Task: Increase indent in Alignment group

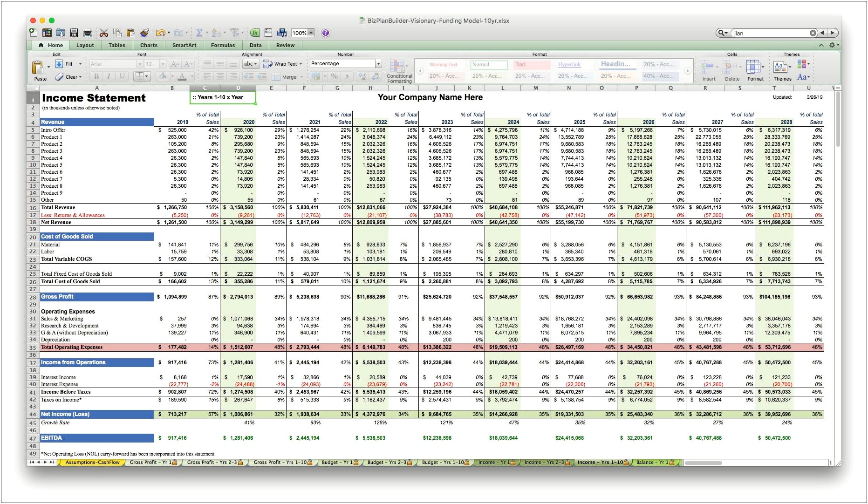Action: pos(262,76)
